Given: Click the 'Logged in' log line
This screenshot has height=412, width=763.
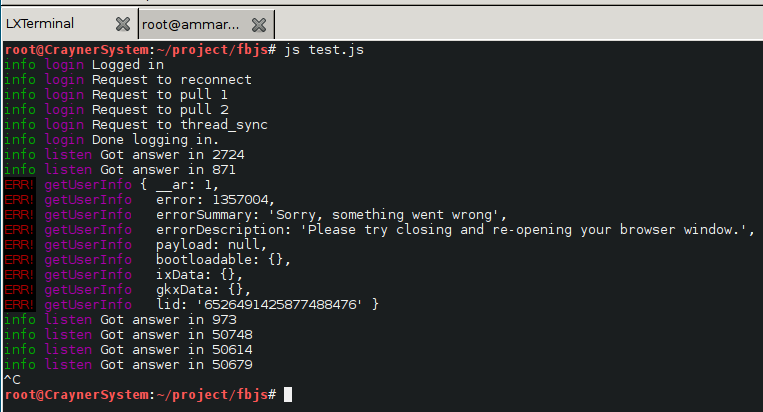Looking at the screenshot, I should pos(128,65).
